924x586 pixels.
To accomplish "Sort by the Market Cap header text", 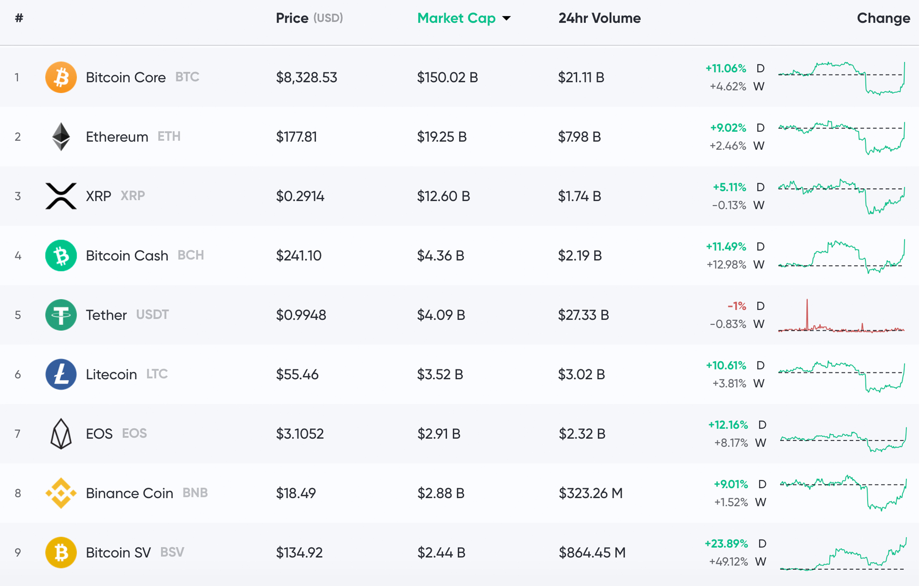I will click(x=456, y=18).
